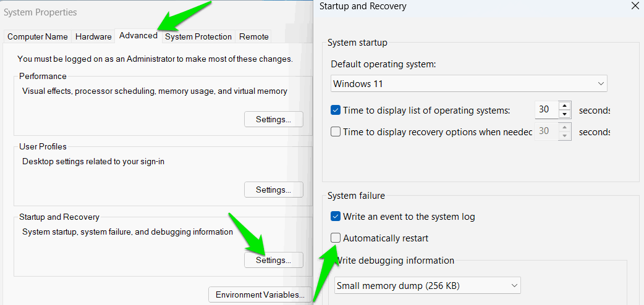Click the recovery options time down arrow

565,136
